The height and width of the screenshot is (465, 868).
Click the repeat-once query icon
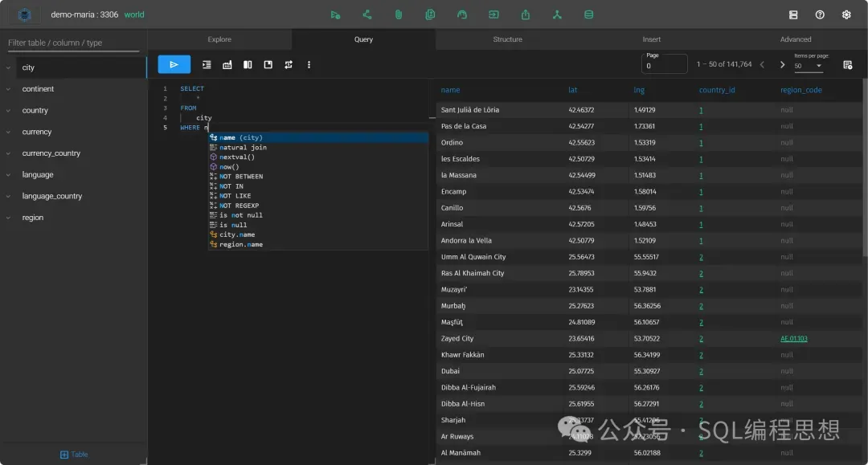(289, 65)
